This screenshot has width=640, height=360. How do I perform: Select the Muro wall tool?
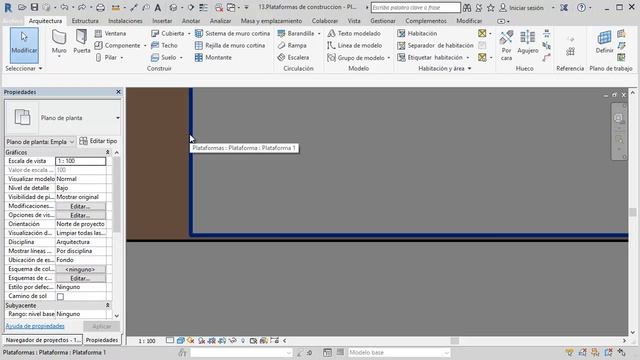[x=59, y=42]
